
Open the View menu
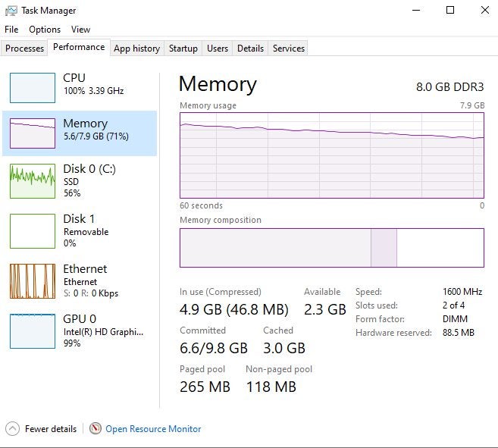80,30
